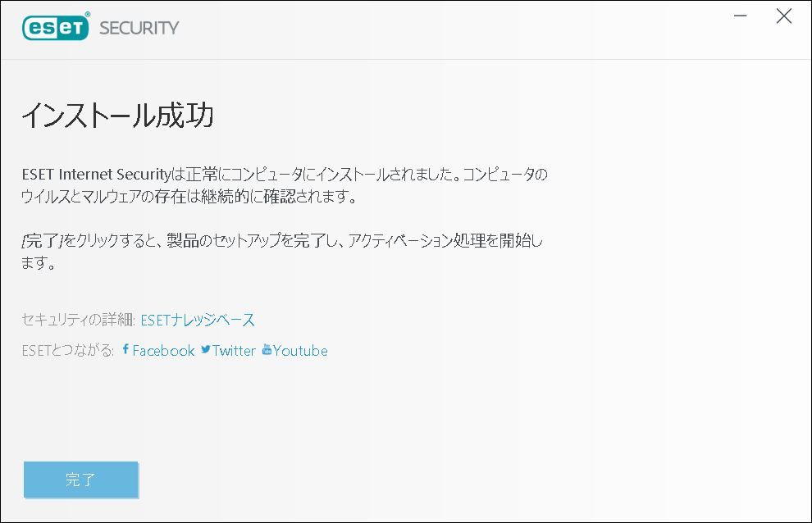Open the Facebook text link
Viewport: 812px width, 523px height.
click(164, 351)
